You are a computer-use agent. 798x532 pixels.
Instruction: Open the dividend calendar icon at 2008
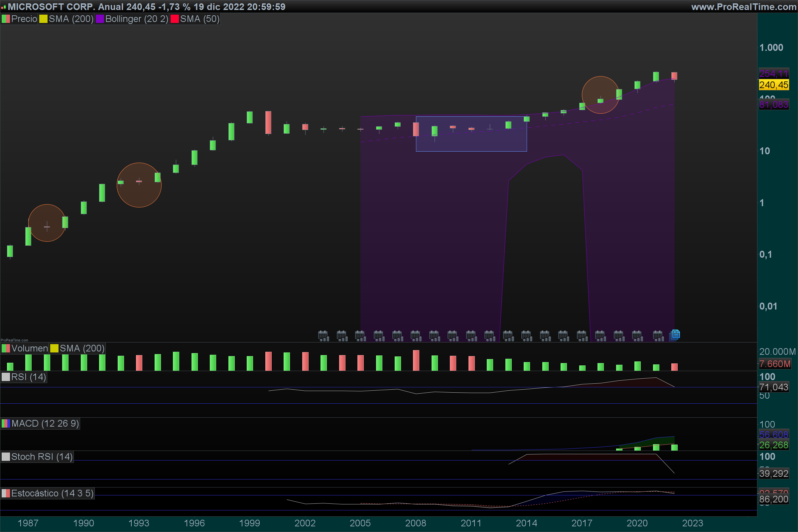(x=416, y=336)
